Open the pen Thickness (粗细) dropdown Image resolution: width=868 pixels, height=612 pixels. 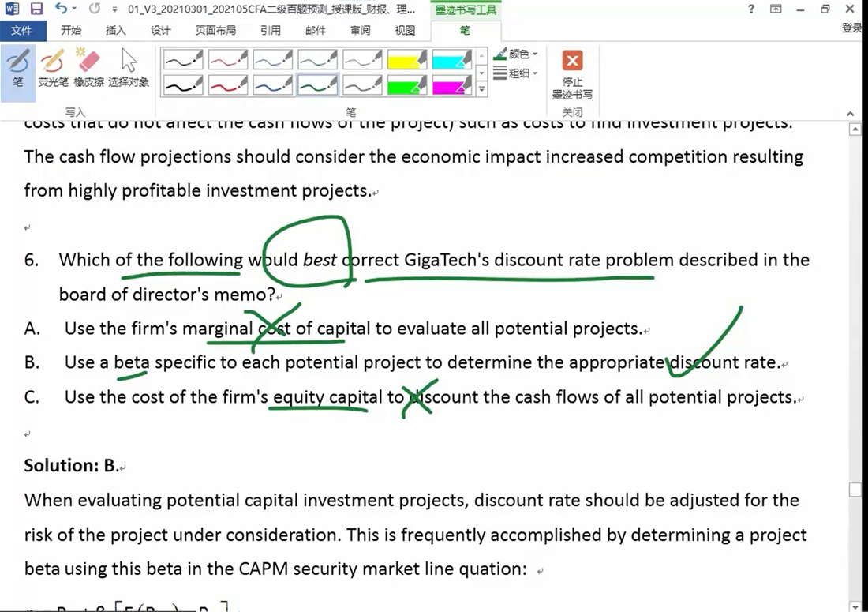[x=516, y=73]
